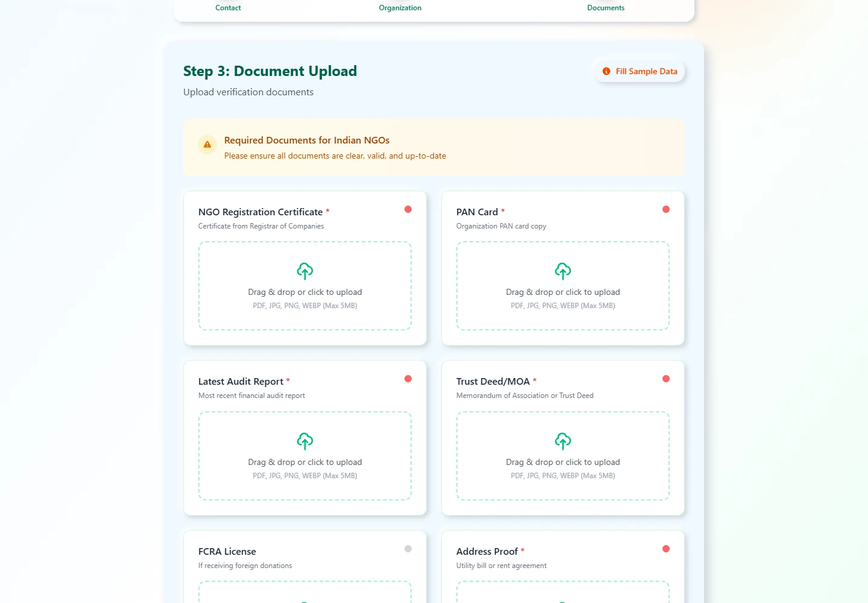Click 'Most recent financial audit report' text
Image resolution: width=868 pixels, height=603 pixels.
[251, 396]
